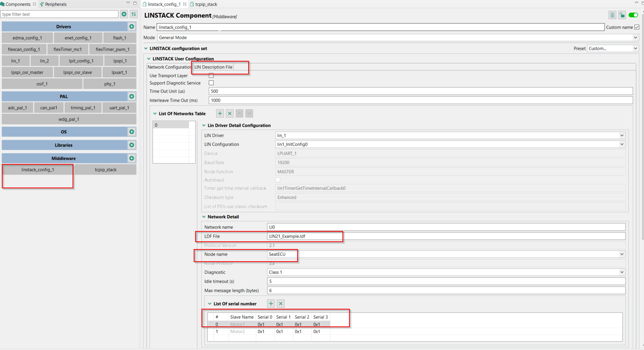
Task: Collapse the Network Detail section
Action: [204, 217]
